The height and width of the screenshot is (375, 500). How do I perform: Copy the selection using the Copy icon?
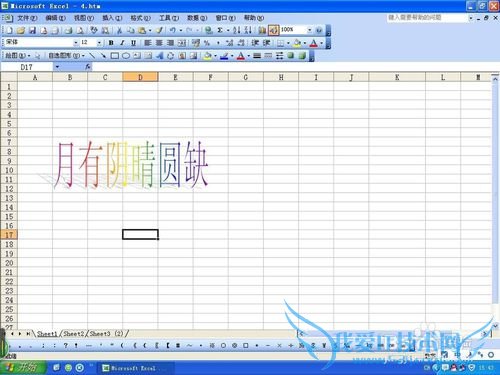coord(131,31)
